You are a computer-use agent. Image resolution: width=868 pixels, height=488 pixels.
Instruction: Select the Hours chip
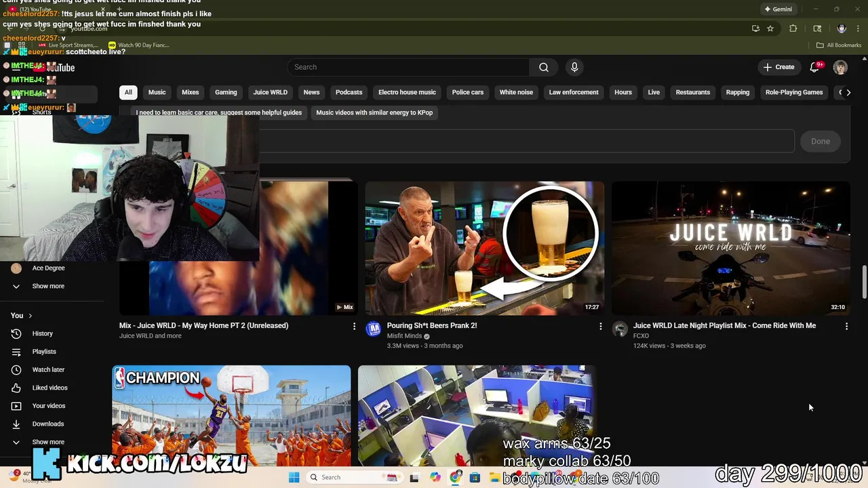[x=623, y=92]
